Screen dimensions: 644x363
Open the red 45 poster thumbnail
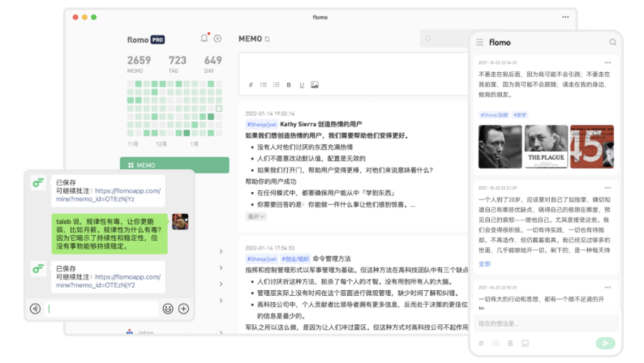(592, 147)
